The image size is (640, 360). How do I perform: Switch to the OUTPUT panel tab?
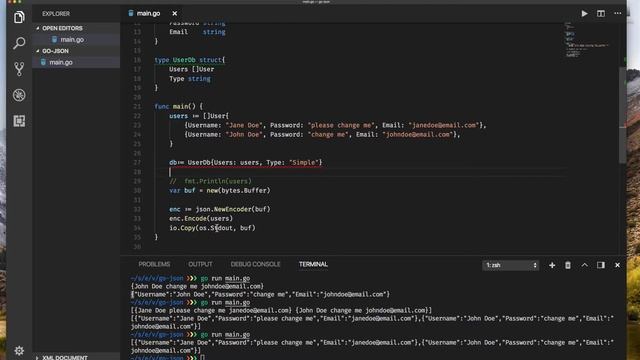point(200,264)
